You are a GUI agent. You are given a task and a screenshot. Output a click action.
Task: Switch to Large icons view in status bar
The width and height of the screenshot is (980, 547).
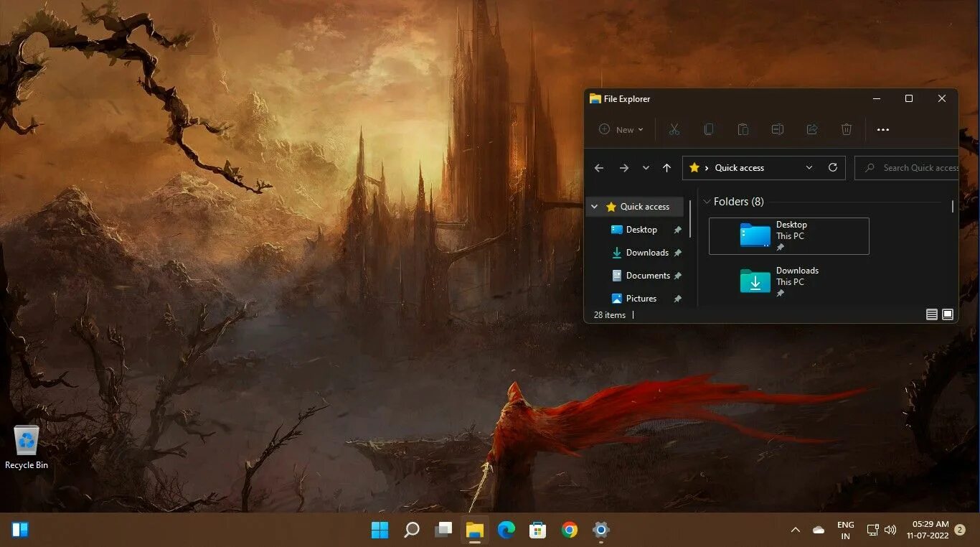948,314
